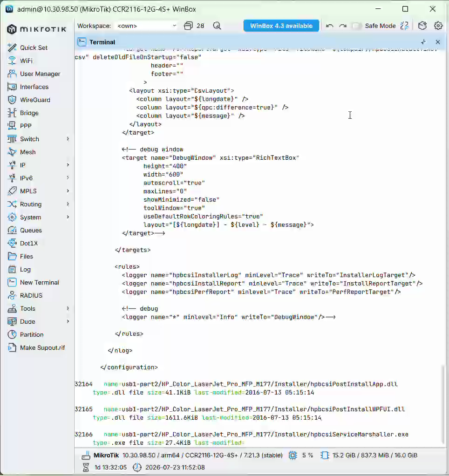
Task: Expand the System submenu
Action: 68,218
